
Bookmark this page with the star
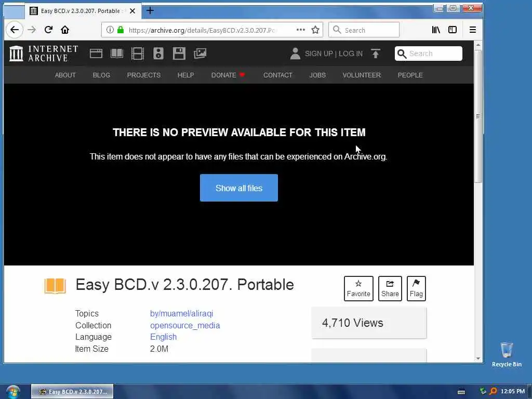coord(315,30)
